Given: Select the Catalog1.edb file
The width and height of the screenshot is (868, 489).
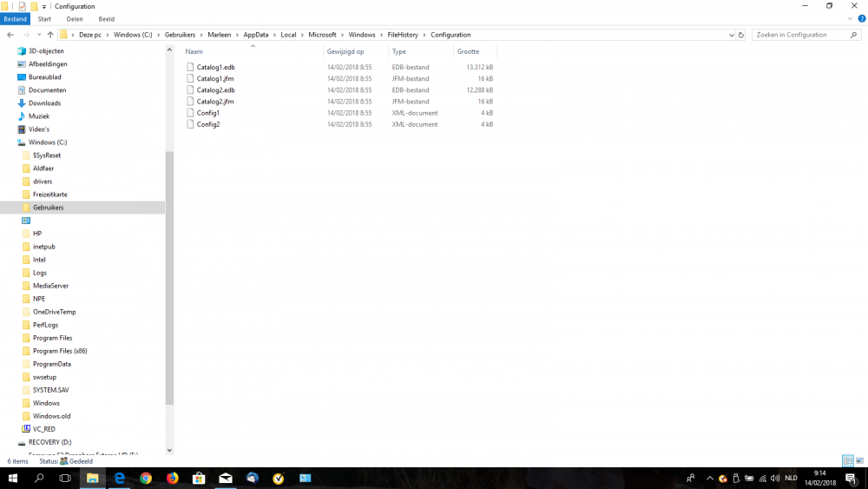Looking at the screenshot, I should click(215, 67).
